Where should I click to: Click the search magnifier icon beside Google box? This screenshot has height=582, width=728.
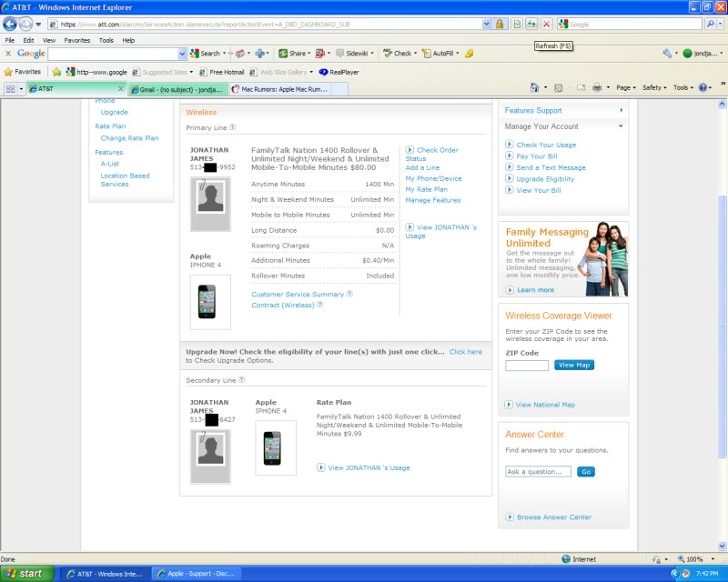pos(711,24)
